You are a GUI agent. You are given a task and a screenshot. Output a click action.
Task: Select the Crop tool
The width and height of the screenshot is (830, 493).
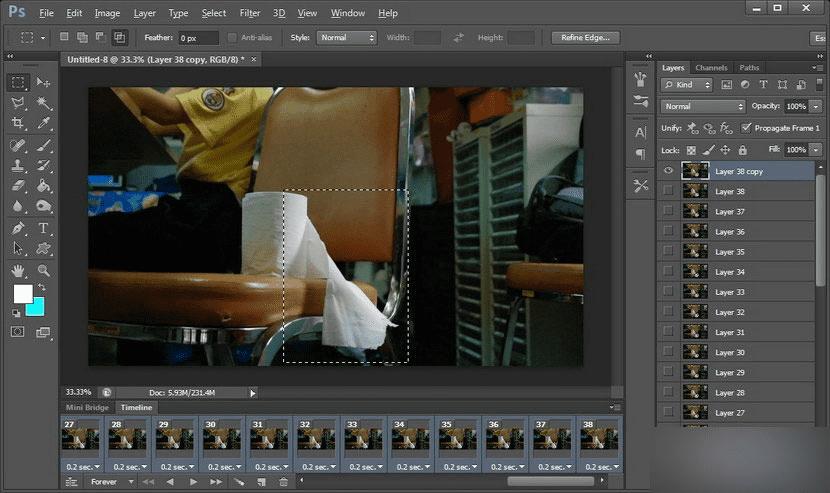click(18, 124)
